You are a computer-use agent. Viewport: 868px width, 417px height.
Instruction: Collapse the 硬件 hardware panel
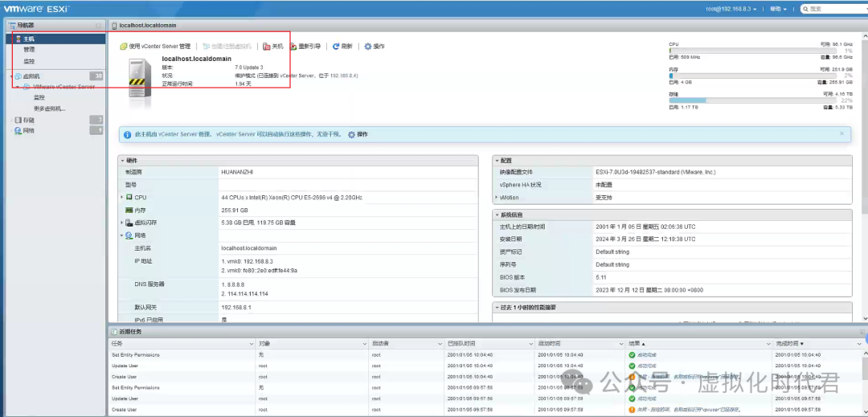[122, 161]
